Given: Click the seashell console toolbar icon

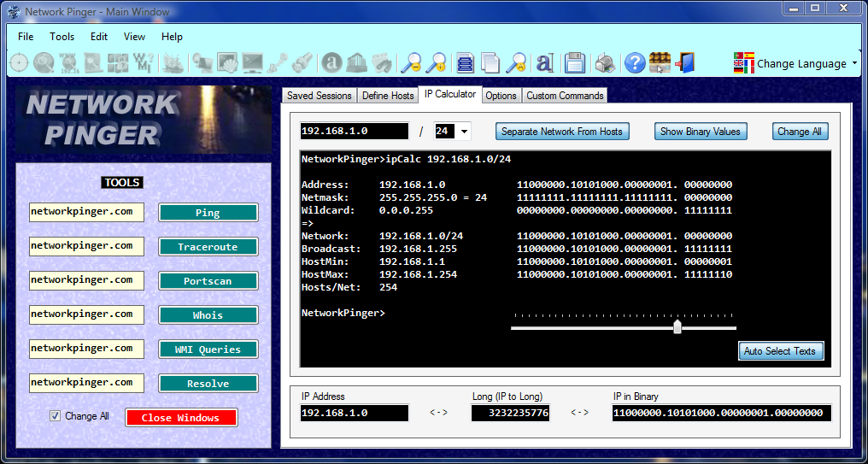Looking at the screenshot, I should tap(227, 62).
